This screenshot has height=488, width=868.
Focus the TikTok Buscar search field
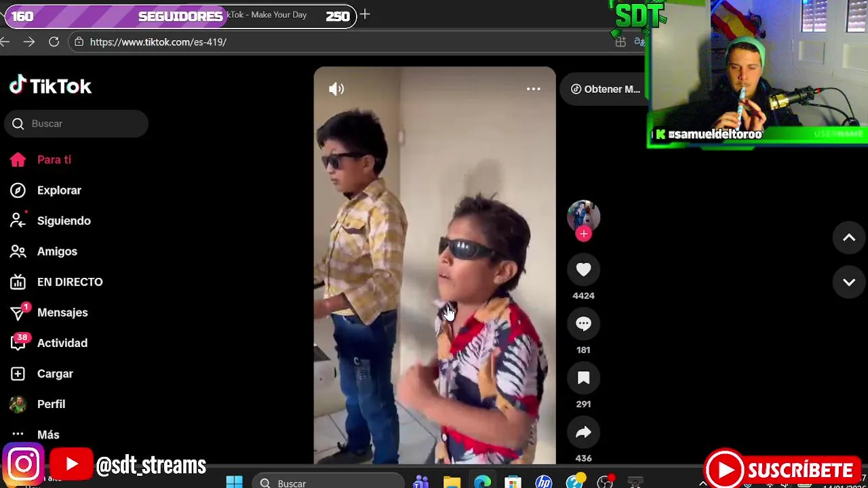[76, 123]
